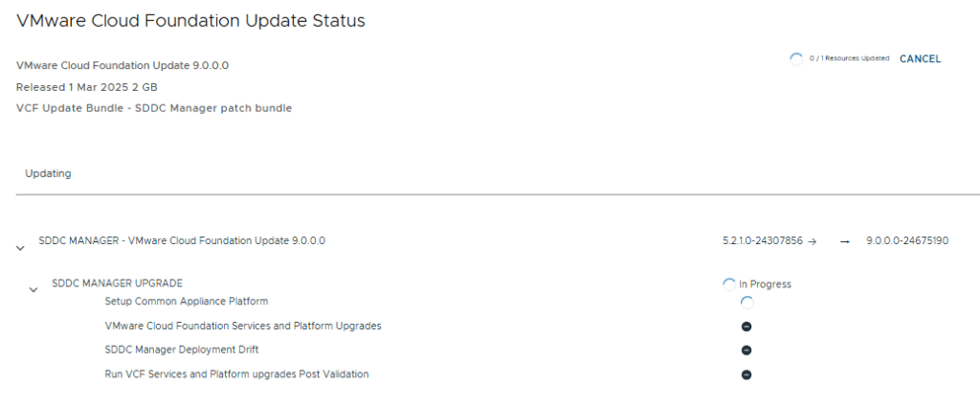Click the spinner icon beside Resources Updated
The image size is (980, 407).
coord(795,59)
